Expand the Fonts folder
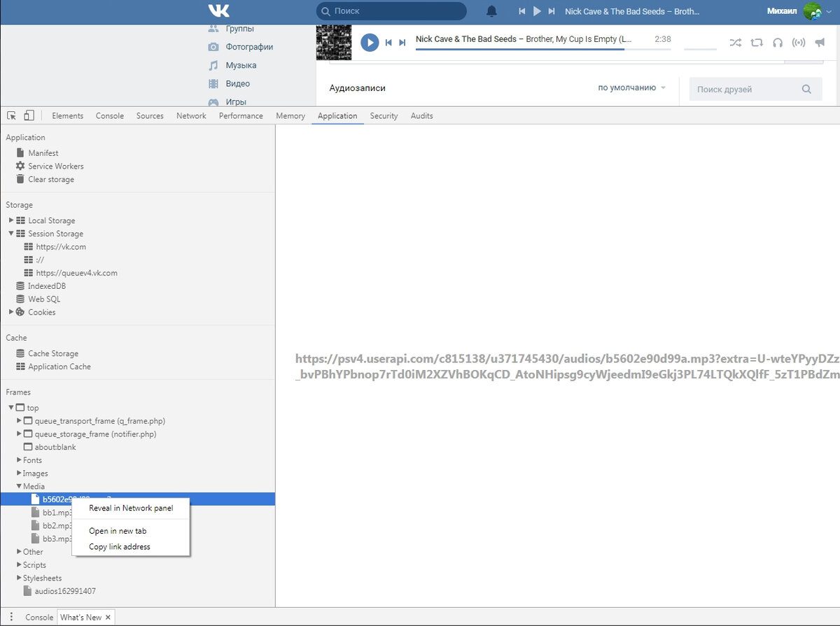 coord(19,460)
